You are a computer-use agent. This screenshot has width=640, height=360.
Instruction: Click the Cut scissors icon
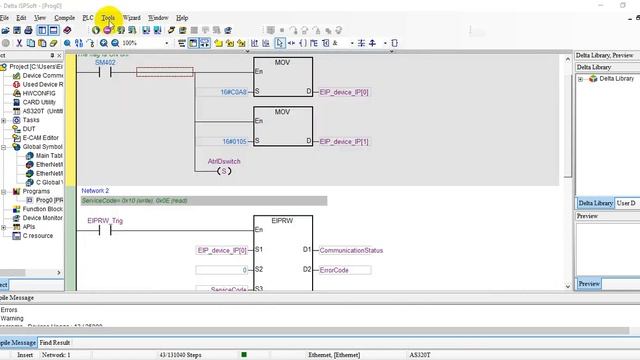click(x=19, y=43)
